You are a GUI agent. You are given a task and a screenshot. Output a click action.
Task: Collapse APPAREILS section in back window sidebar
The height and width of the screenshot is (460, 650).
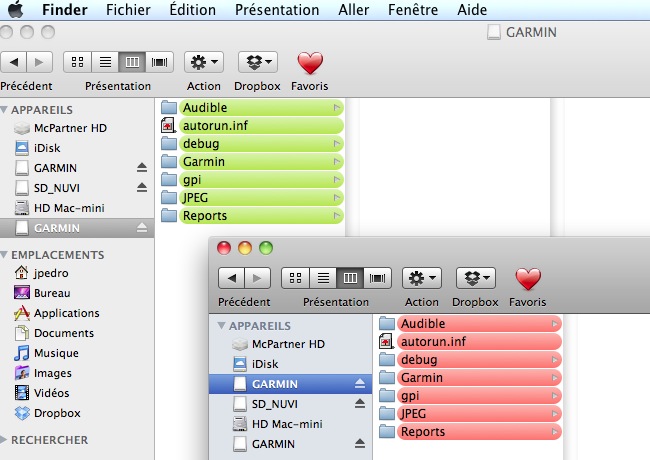pos(4,110)
